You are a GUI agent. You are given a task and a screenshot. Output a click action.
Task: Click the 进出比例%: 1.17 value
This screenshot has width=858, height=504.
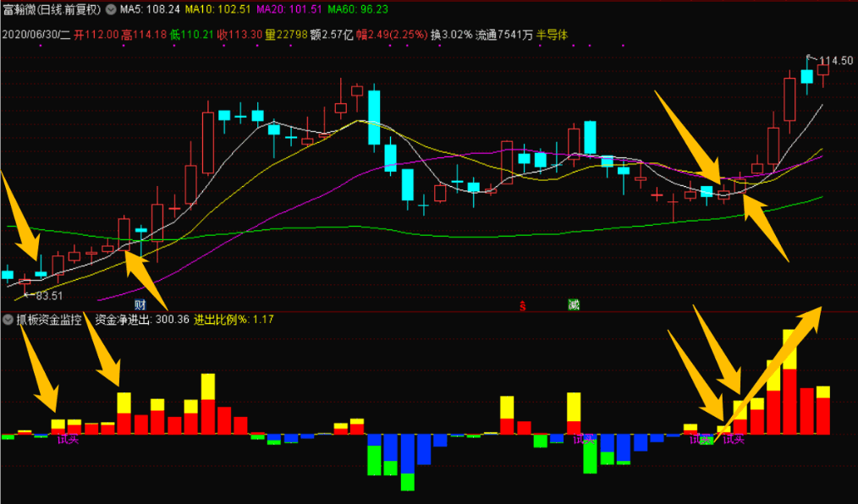coord(234,320)
